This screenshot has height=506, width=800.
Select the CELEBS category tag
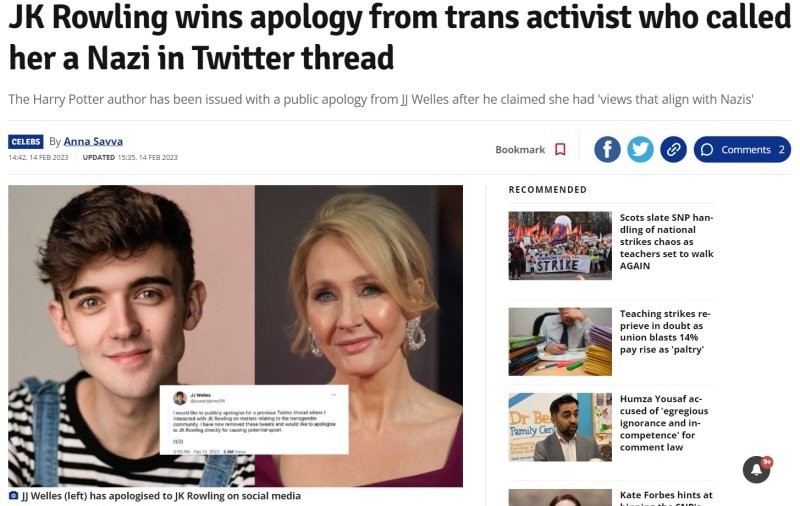[x=26, y=141]
